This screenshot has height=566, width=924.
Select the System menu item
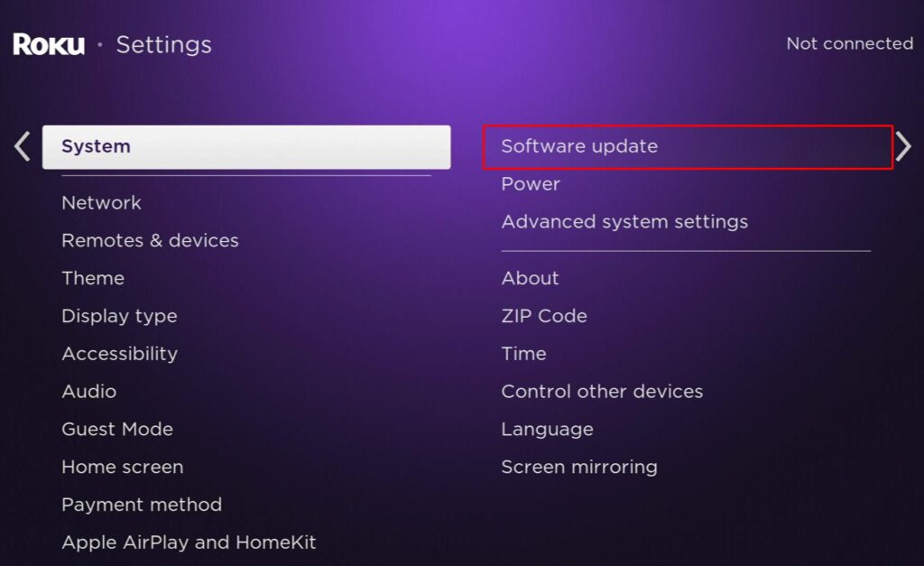click(246, 147)
